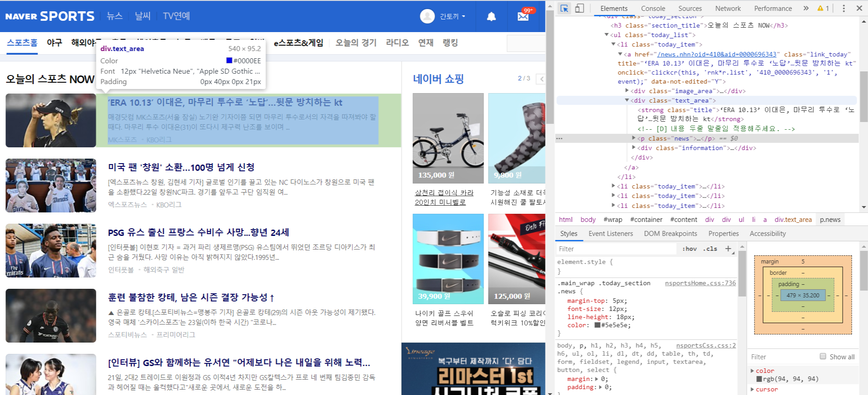Click the previous arrow in 네이버 쇼핑 pager
868x395 pixels.
point(541,79)
